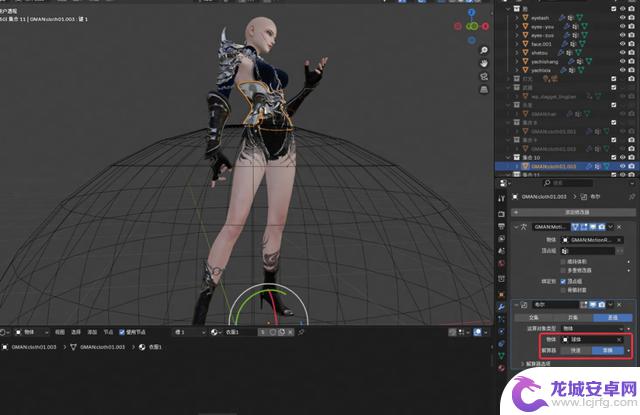Set solver to 准确
Viewport: 640px width, 415px height.
[607, 351]
